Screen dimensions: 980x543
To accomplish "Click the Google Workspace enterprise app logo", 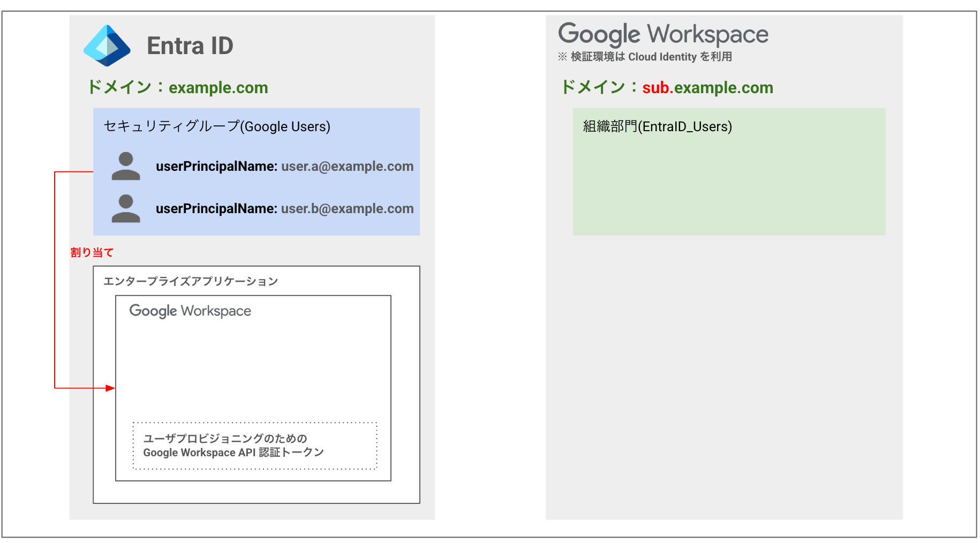I will coord(190,311).
